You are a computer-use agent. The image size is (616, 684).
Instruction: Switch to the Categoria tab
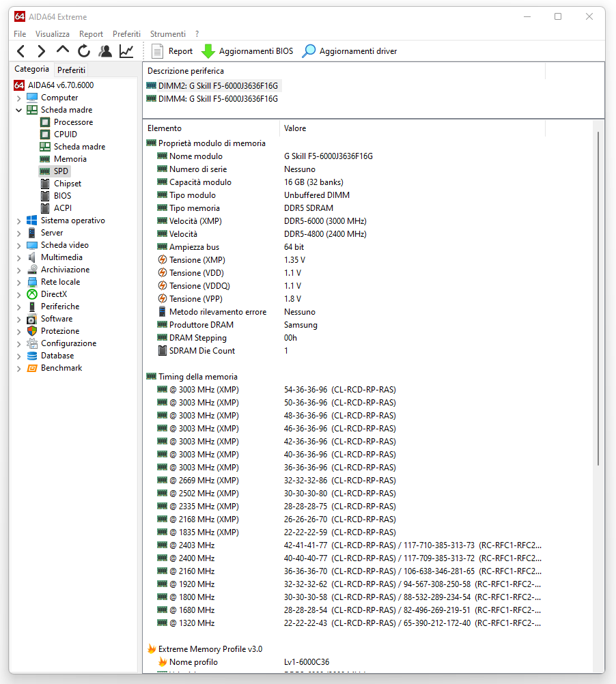[31, 69]
